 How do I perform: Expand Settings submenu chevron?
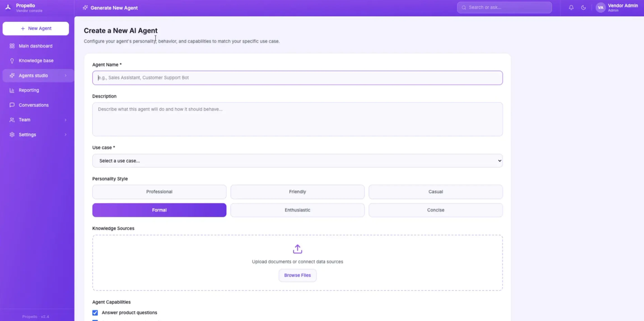[65, 135]
